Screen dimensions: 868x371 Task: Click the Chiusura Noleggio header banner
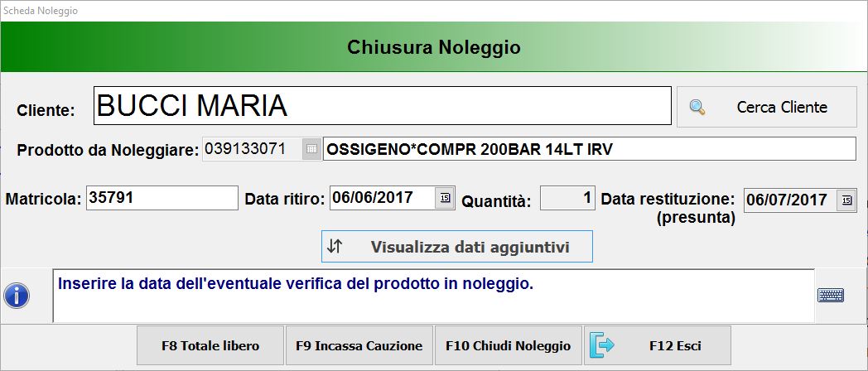coord(434,47)
